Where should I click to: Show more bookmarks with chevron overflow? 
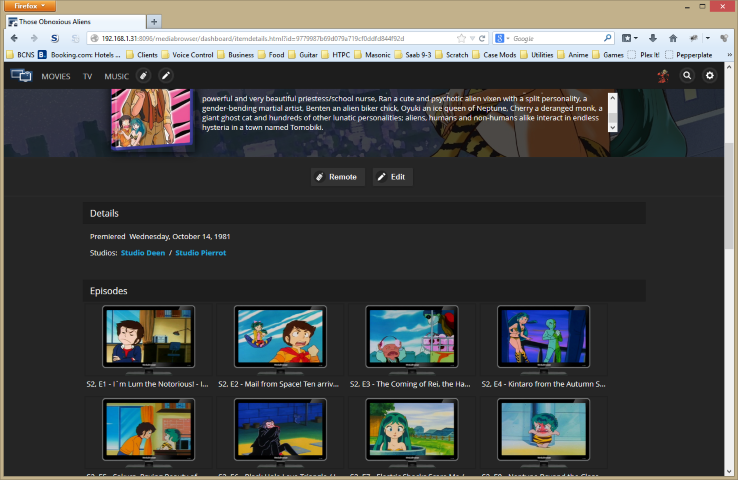730,55
